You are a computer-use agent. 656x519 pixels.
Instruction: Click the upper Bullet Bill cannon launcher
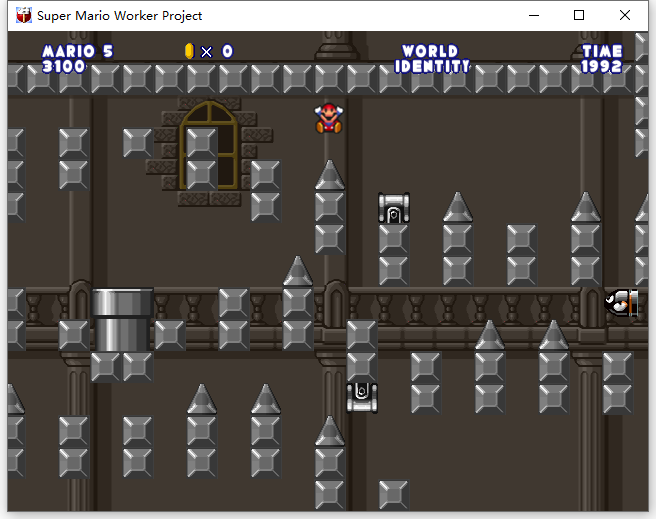click(394, 208)
